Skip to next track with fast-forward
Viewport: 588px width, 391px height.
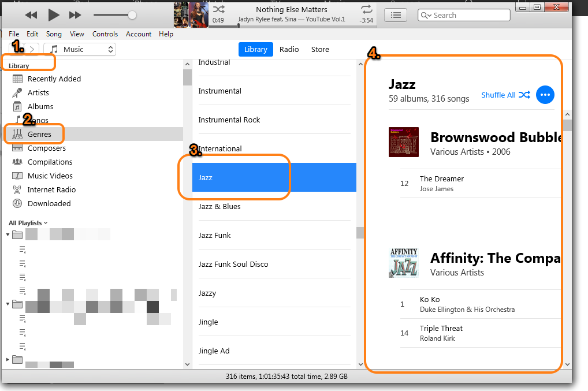pyautogui.click(x=75, y=15)
